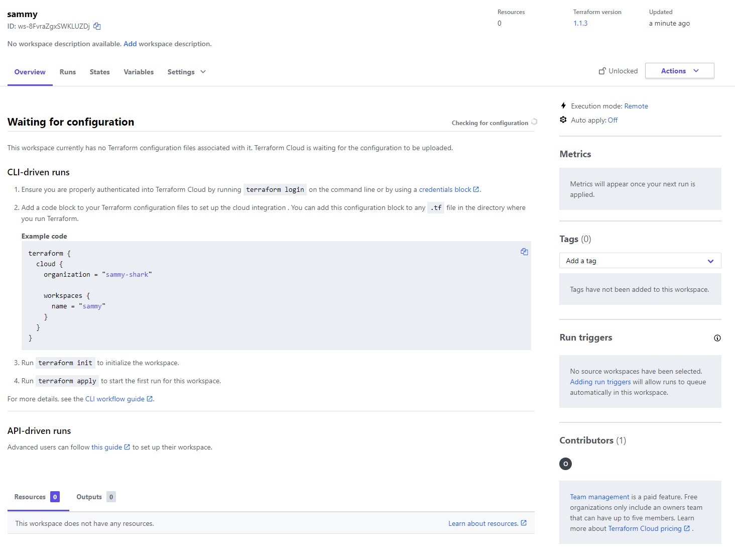This screenshot has width=735, height=560.
Task: Click the 'terraform apply' code snippet
Action: 67,381
